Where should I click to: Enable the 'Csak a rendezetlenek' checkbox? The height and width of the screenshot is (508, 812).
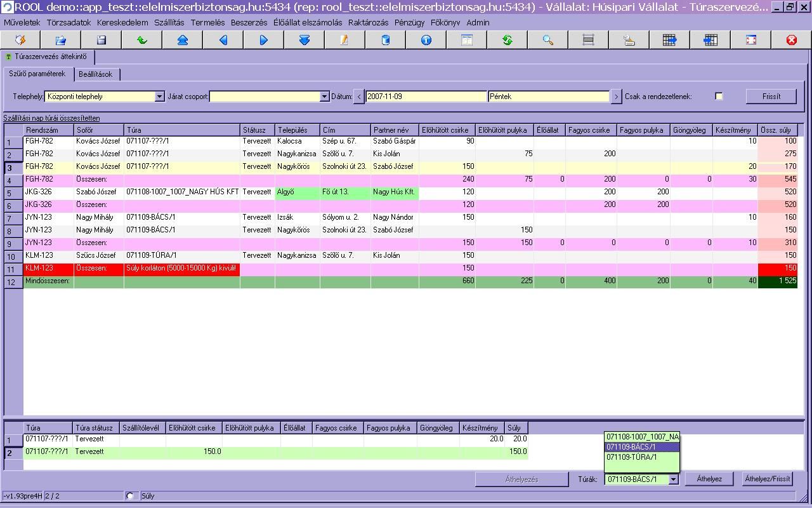[719, 97]
